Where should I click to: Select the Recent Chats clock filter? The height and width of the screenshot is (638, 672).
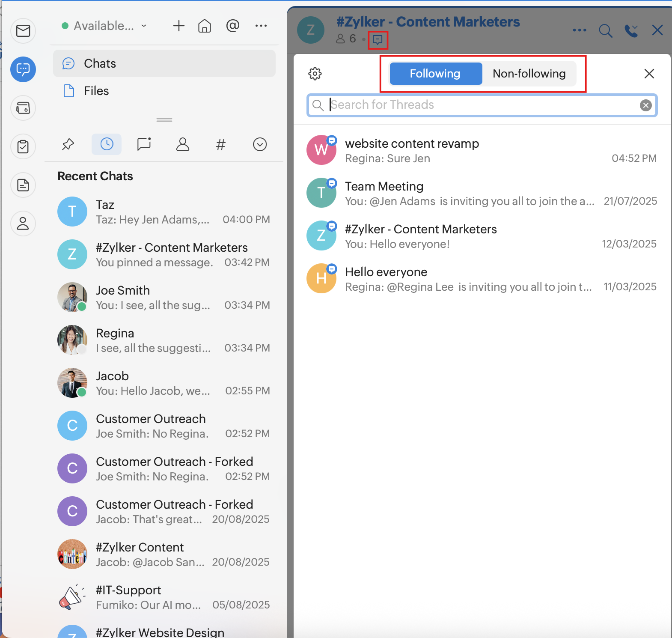pos(107,144)
